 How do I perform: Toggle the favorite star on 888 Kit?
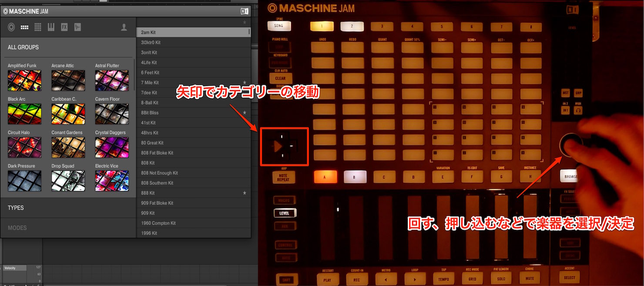245,192
